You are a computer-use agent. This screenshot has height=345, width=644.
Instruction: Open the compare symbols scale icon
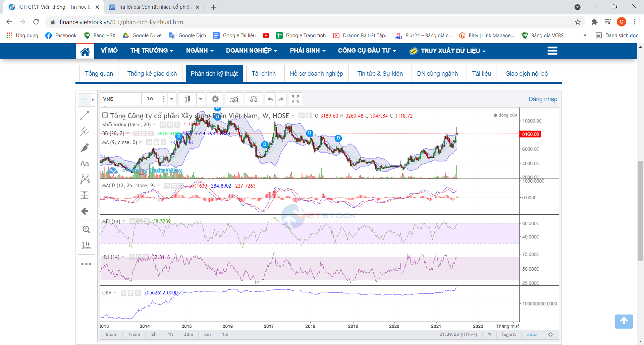coord(254,99)
